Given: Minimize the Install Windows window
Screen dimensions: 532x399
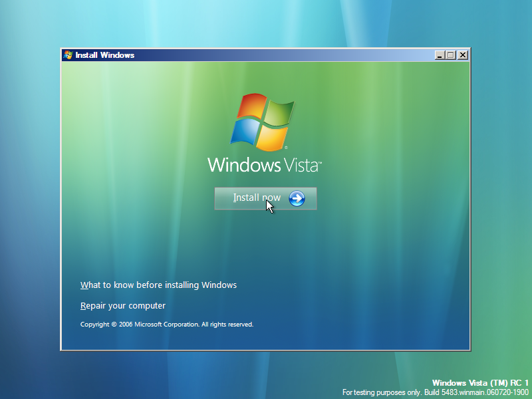Looking at the screenshot, I should point(440,55).
